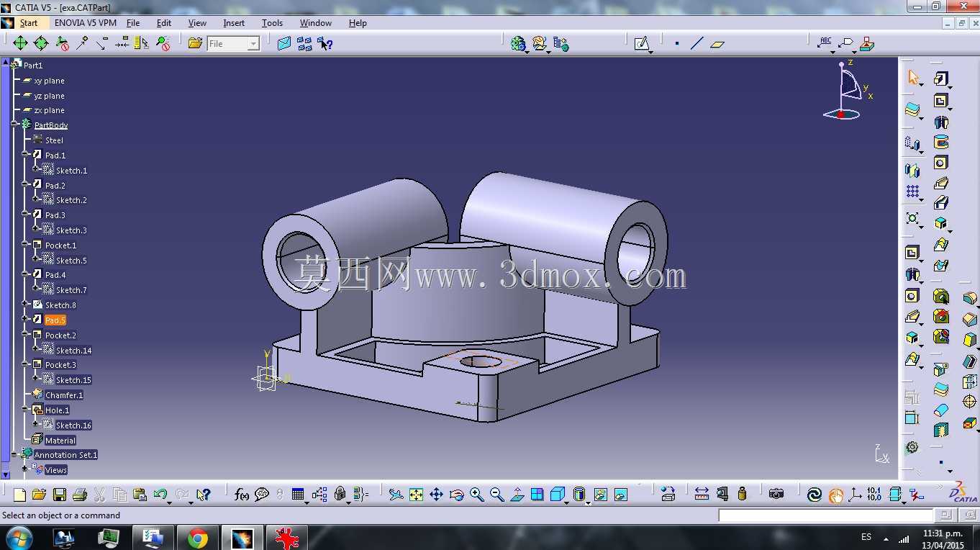980x550 pixels.
Task: Open the Start menu
Action: tap(29, 23)
